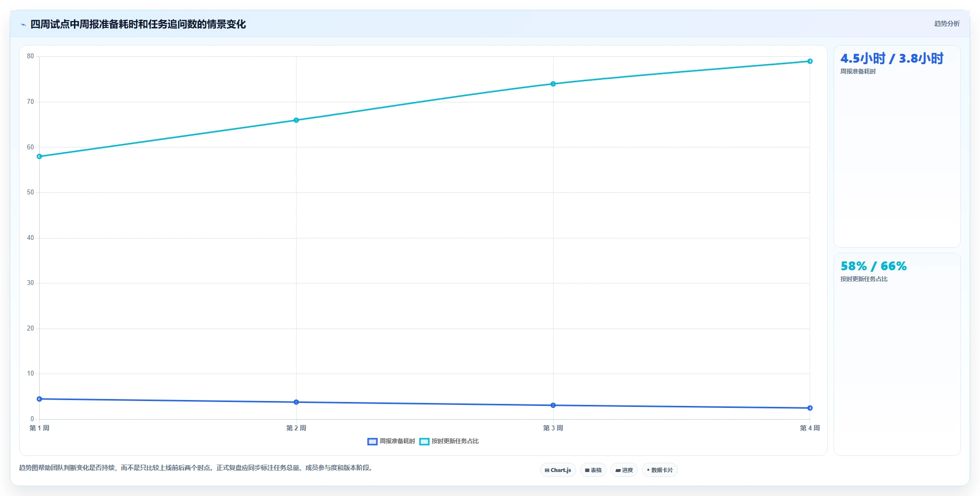Click the 第 3 周 x-axis label
980x496 pixels.
(553, 428)
